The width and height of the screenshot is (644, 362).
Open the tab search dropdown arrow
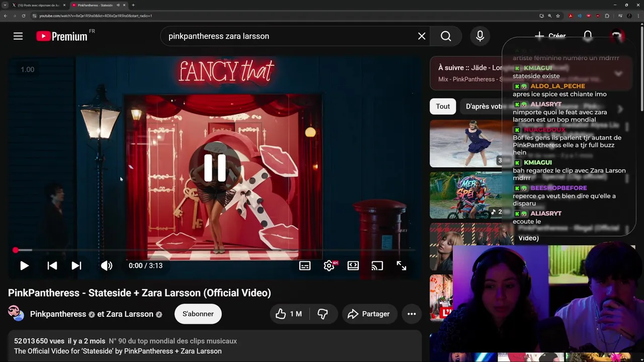click(5, 5)
